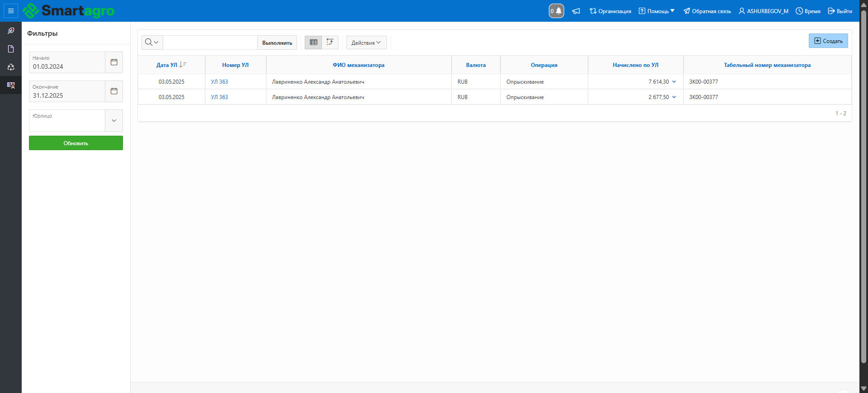Viewport: 868px width, 393px height.
Task: Open the document page sidebar icon
Action: (11, 49)
